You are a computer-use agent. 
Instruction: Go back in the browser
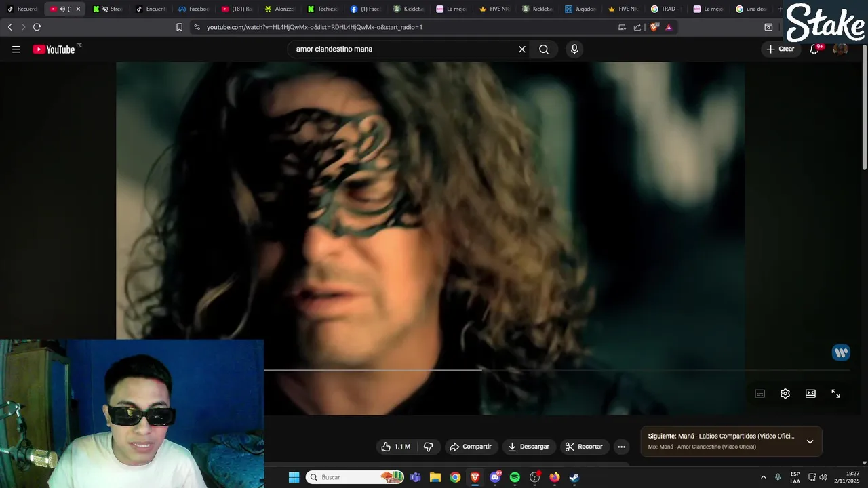pos(9,27)
